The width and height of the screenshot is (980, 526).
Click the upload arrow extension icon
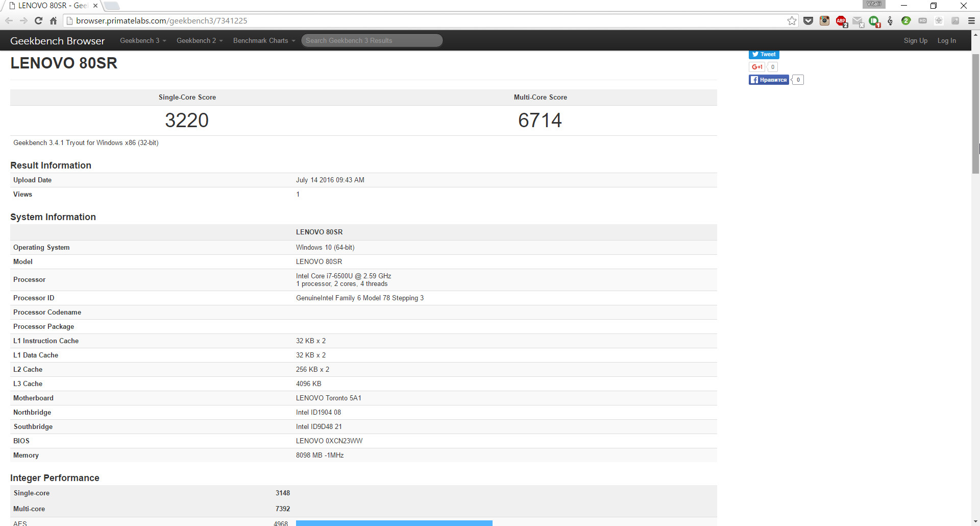pos(939,21)
